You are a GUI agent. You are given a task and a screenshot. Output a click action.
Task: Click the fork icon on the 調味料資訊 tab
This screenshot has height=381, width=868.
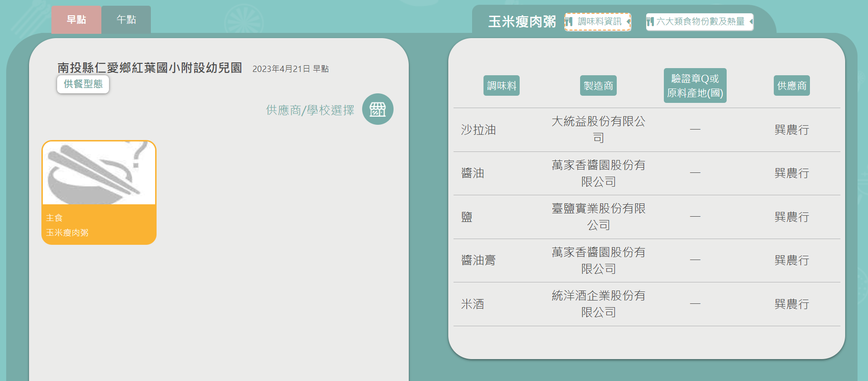tap(569, 21)
